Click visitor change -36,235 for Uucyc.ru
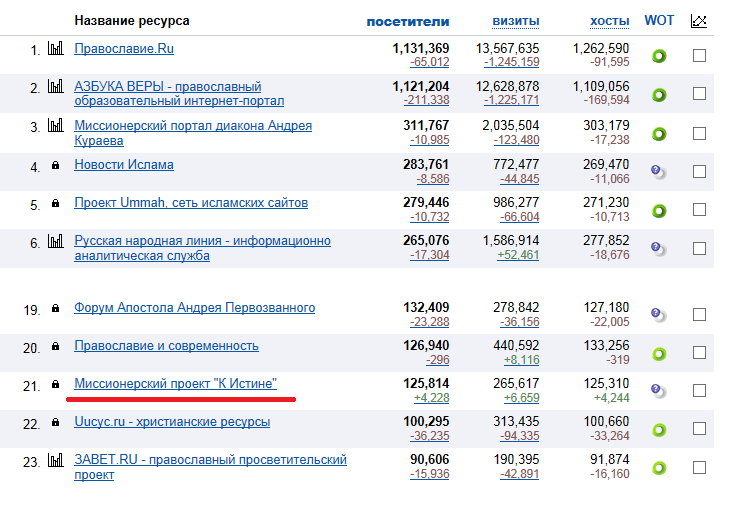Image resolution: width=740 pixels, height=507 pixels. 429,436
